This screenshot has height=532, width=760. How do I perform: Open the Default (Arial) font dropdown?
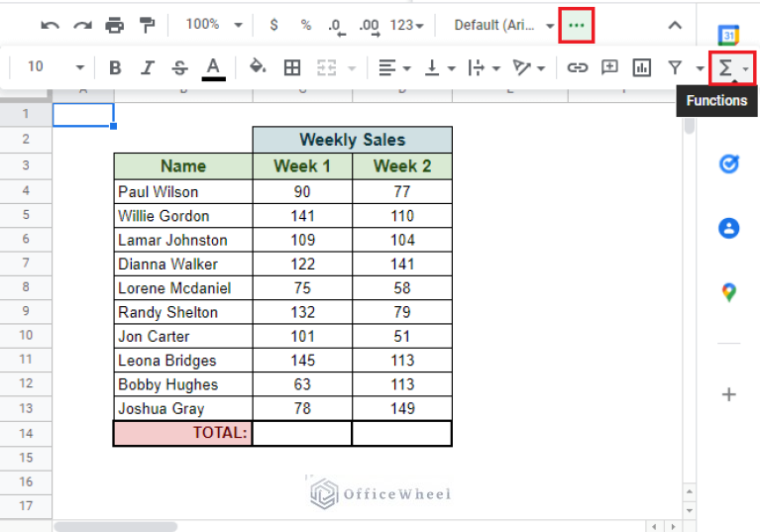(503, 25)
